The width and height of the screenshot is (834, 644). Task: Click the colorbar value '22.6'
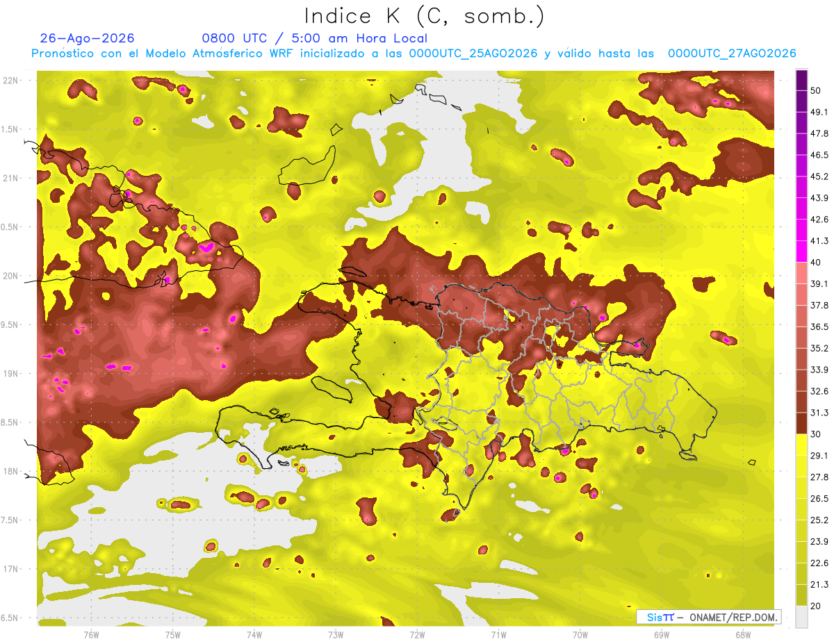(819, 563)
